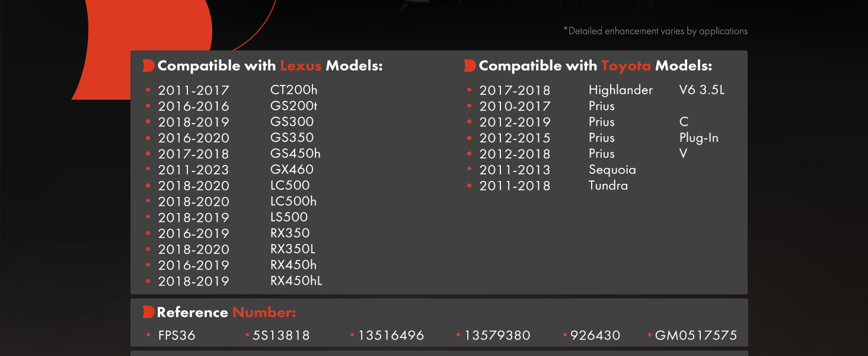Click the red icon beside Lexus Models heading
Image resolution: width=868 pixels, height=356 pixels.
(148, 66)
